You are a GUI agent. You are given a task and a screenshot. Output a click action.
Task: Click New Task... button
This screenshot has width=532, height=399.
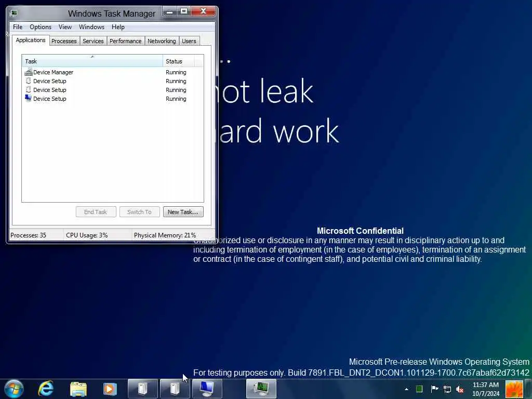point(183,212)
